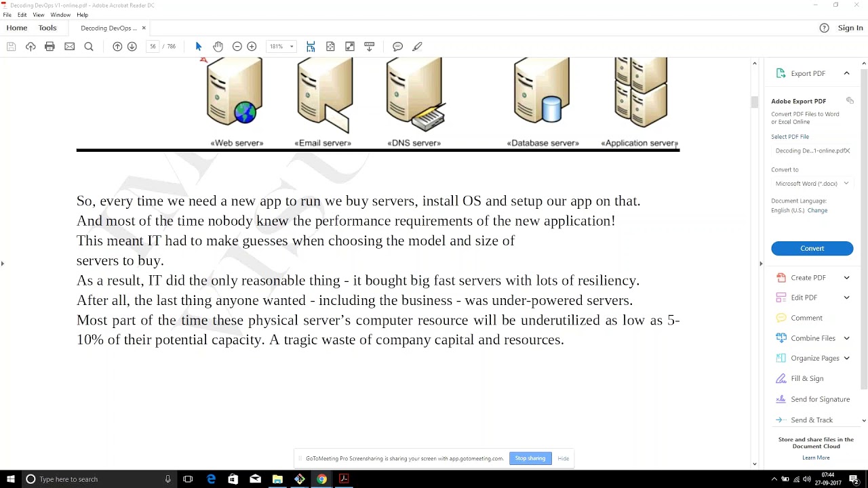Zoom out with the minus icon
Screen dimensions: 868x488
[x=237, y=47]
